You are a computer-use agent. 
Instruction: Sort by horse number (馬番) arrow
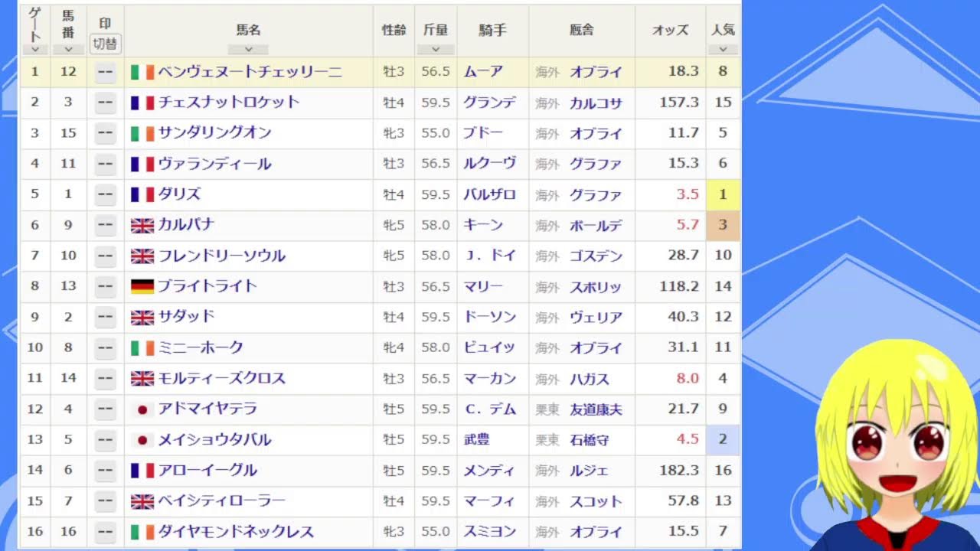[x=69, y=49]
